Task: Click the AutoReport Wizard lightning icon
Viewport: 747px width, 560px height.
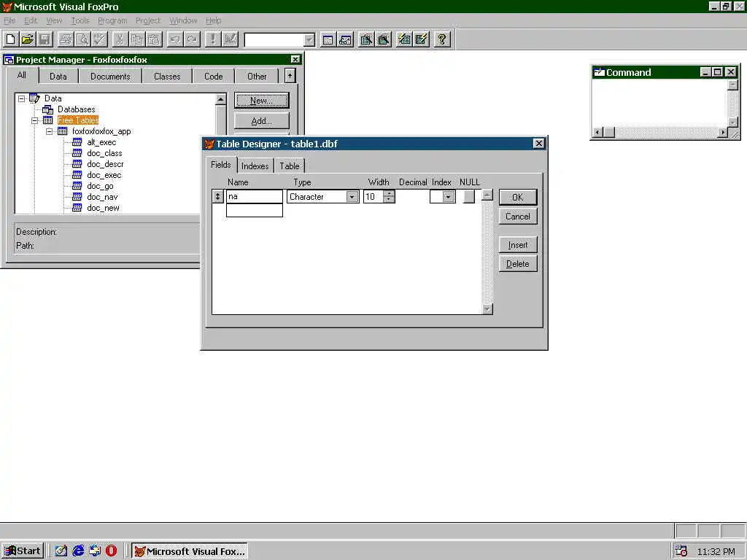Action: 421,39
